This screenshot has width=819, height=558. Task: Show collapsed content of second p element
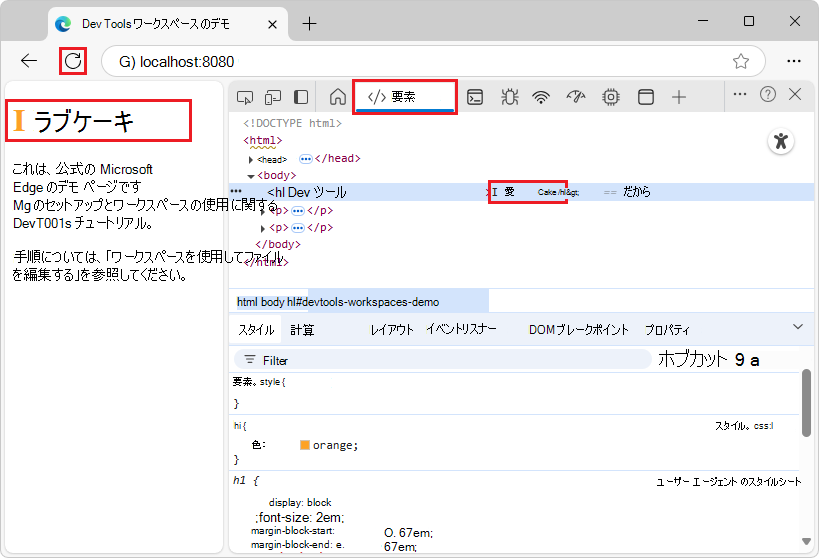298,228
